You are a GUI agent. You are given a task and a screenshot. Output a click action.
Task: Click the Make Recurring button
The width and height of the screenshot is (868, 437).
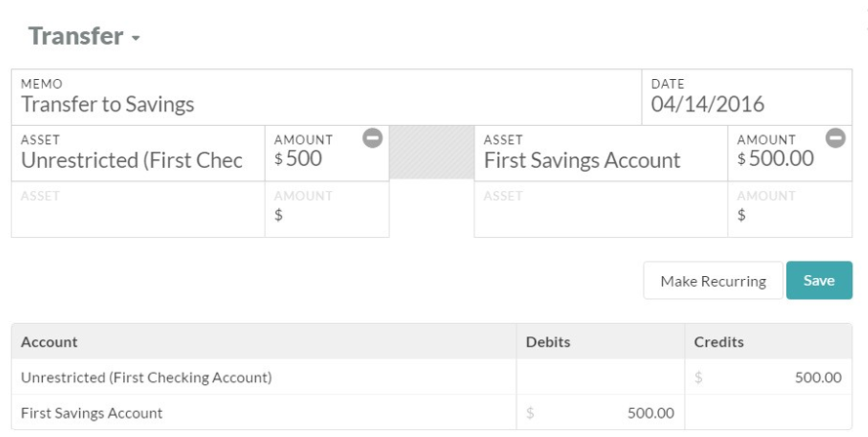click(713, 281)
